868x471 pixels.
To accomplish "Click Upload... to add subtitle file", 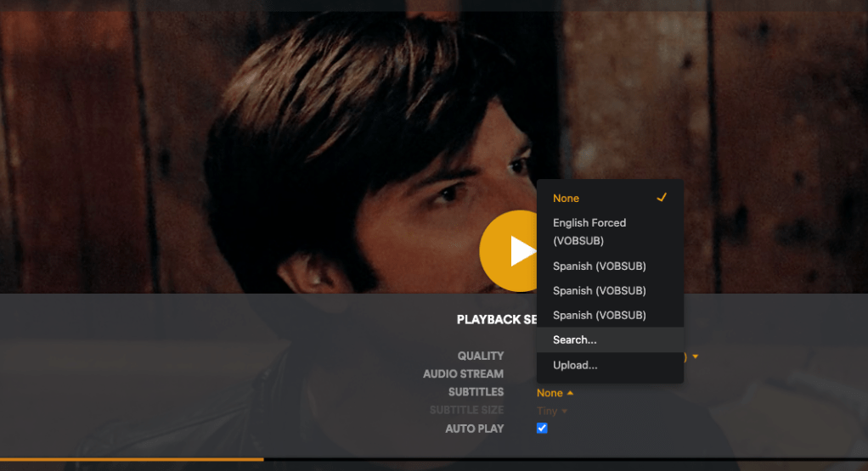I will [575, 366].
